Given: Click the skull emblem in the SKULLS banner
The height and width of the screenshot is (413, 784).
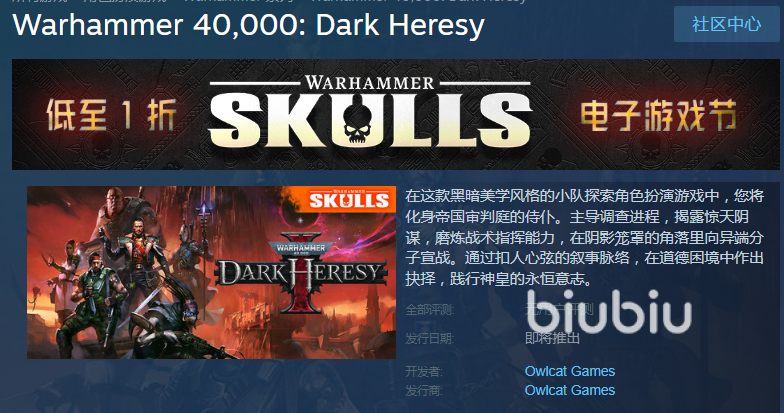Looking at the screenshot, I should pos(358,123).
